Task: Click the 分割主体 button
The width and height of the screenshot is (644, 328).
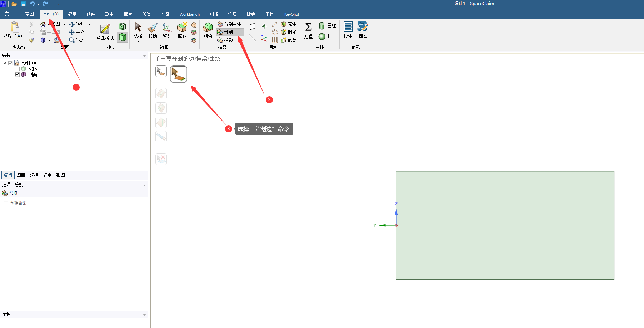Action: 230,24
